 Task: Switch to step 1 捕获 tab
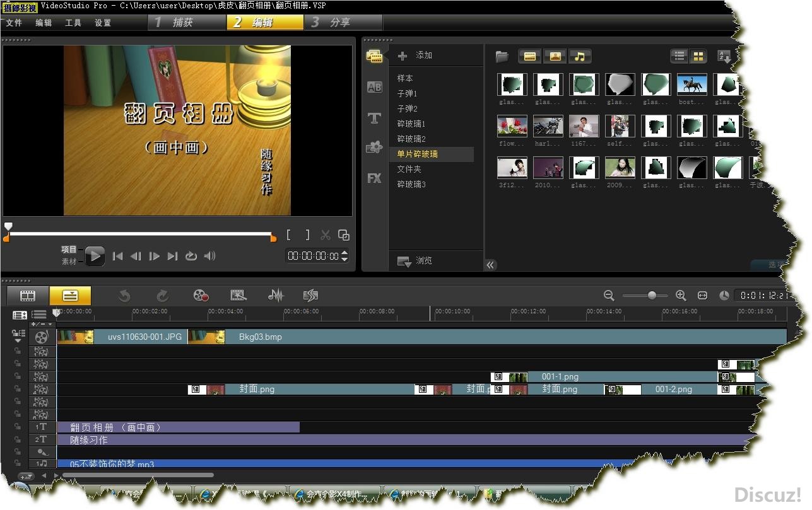187,23
